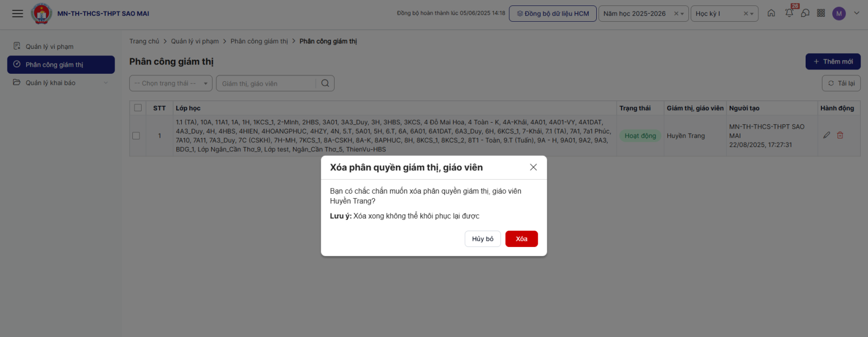Viewport: 868px width, 337px height.
Task: Click 'Hủy bỏ' to cancel deletion
Action: 482,239
